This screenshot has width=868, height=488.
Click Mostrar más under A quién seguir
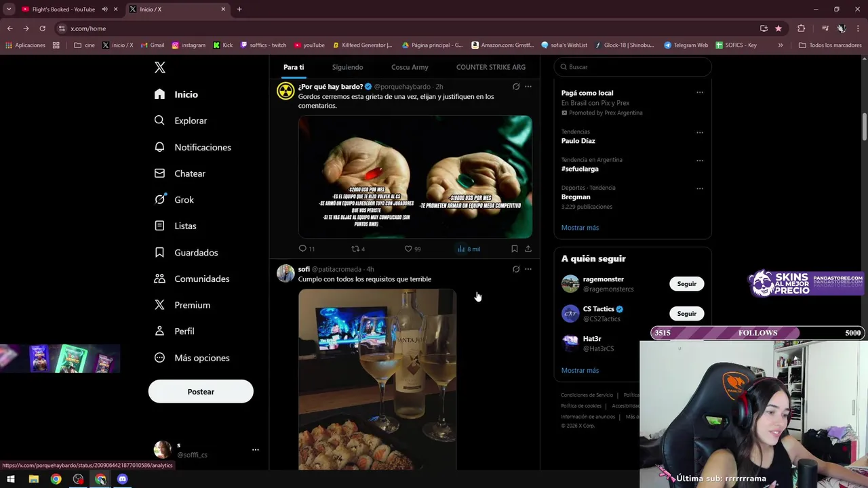click(580, 371)
